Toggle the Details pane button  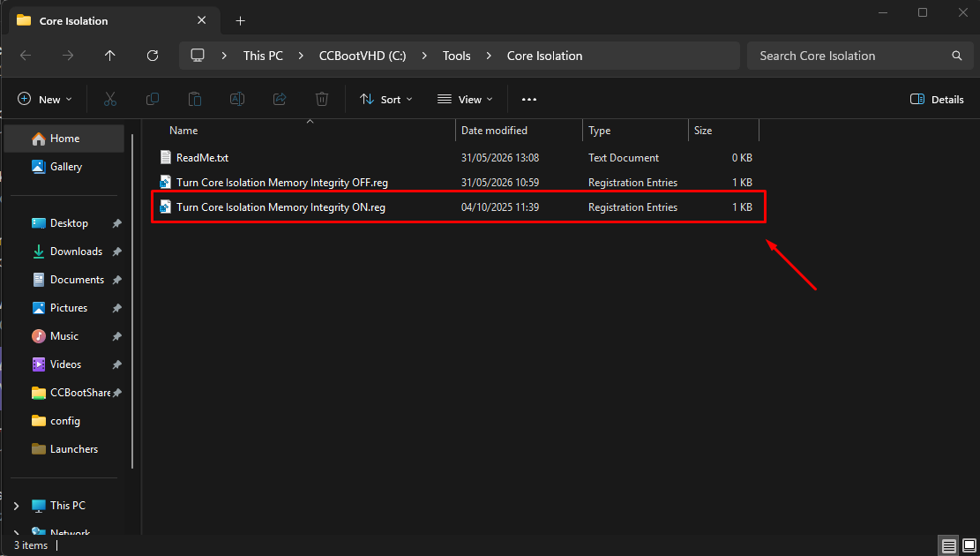coord(937,100)
